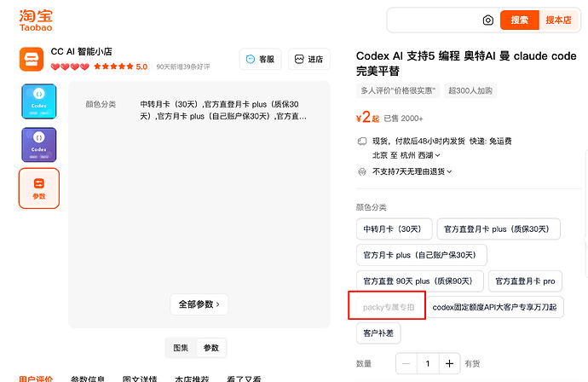
Task: Increase quantity with plus button
Action: coord(449,363)
